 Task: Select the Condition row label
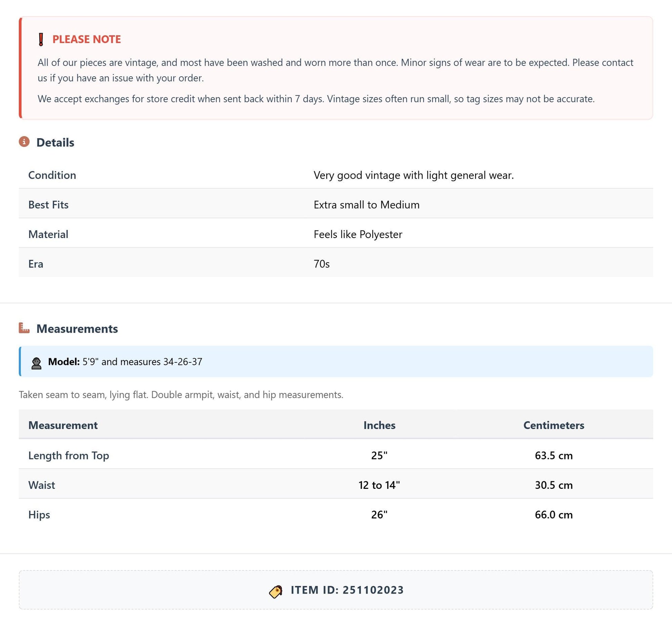pos(52,175)
